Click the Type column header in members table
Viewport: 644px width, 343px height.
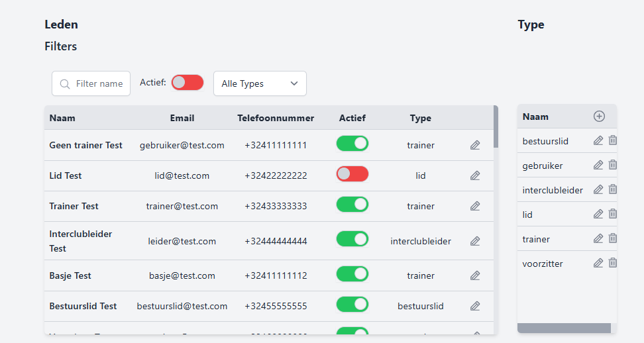[421, 118]
